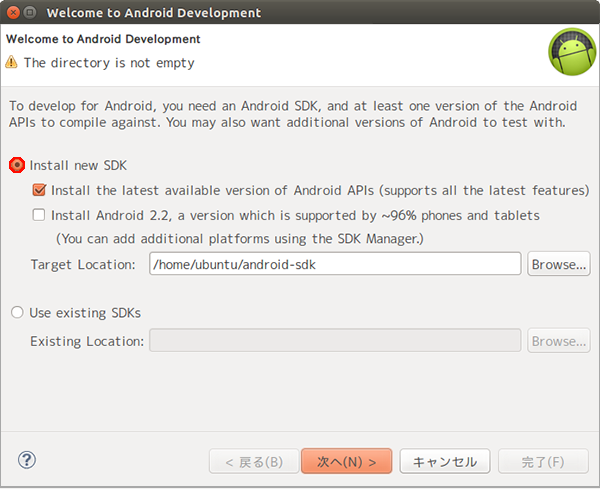Click the 'Welcome to Android Development' bold heading

[x=103, y=39]
